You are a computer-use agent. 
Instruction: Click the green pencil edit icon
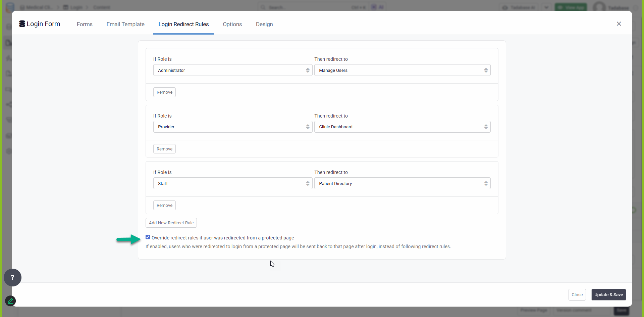click(x=10, y=301)
